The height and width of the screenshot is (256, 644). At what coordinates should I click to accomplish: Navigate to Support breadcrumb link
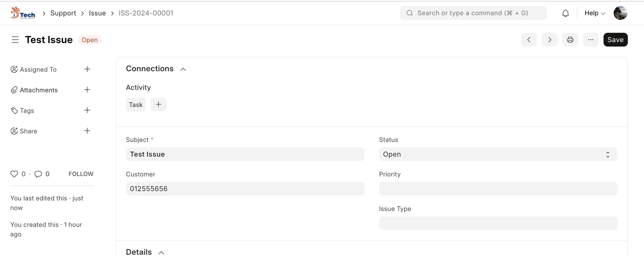(63, 13)
